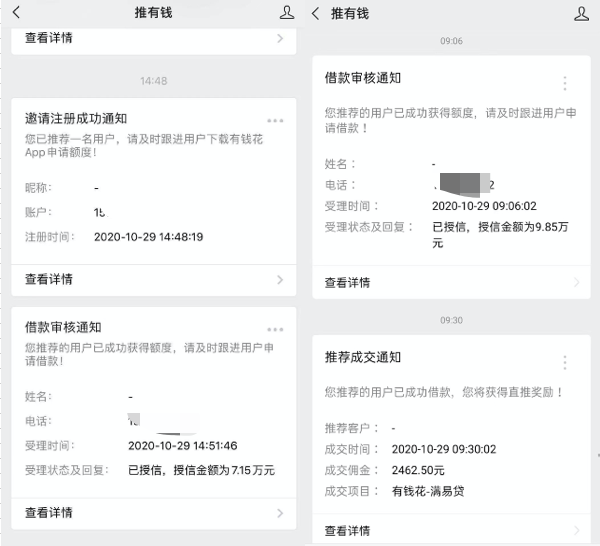Select the 成交佣金 label

pos(351,470)
